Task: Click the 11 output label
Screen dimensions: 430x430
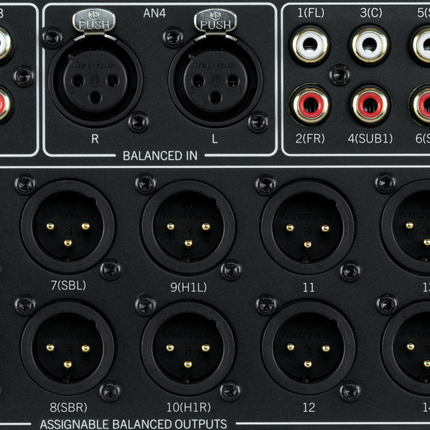Action: pos(309,287)
